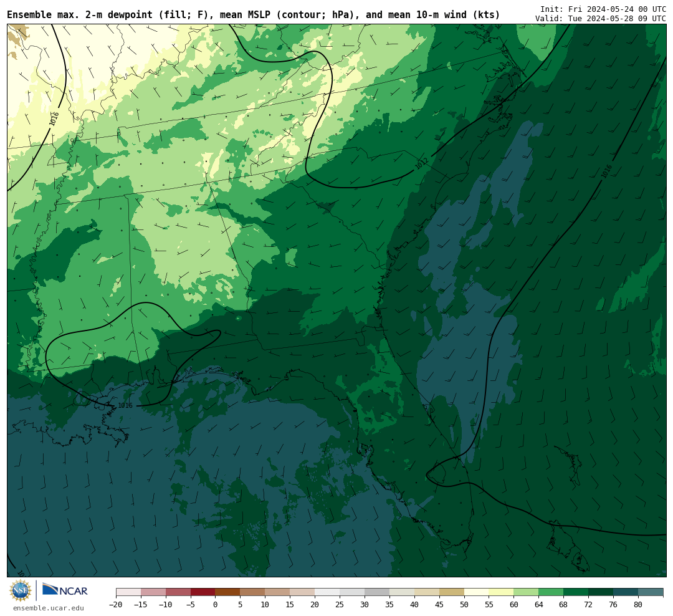This screenshot has width=673, height=616.
Task: Click the 1016 label near Louisiana coast
Action: coord(125,405)
